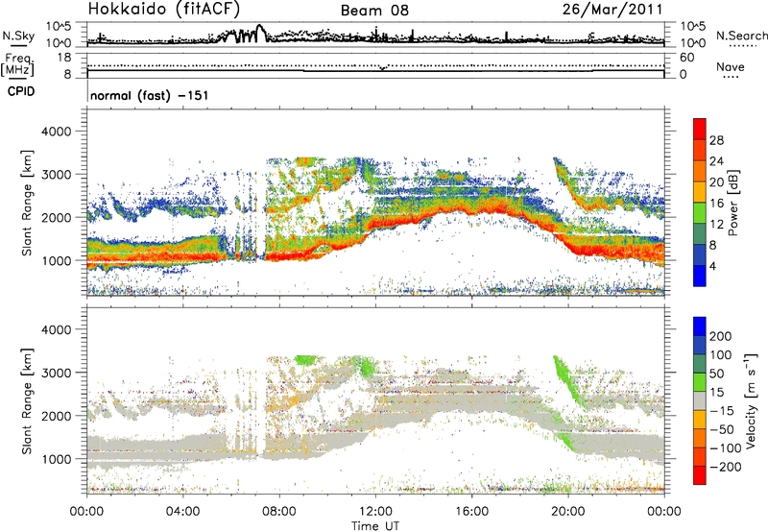Click the '3000' tick on velocity panel axis
Image resolution: width=768 pixels, height=532 pixels.
57,373
